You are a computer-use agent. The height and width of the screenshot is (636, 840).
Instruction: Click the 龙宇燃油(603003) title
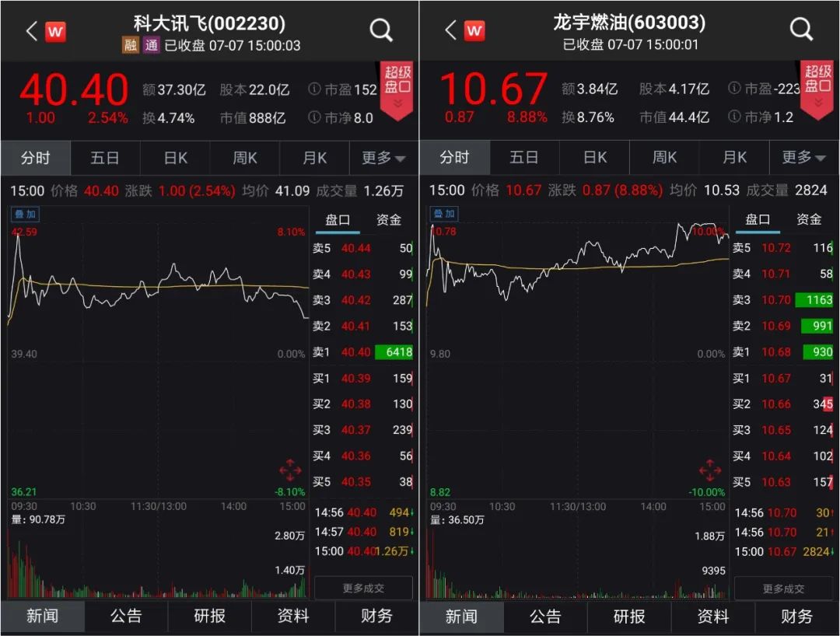629,23
